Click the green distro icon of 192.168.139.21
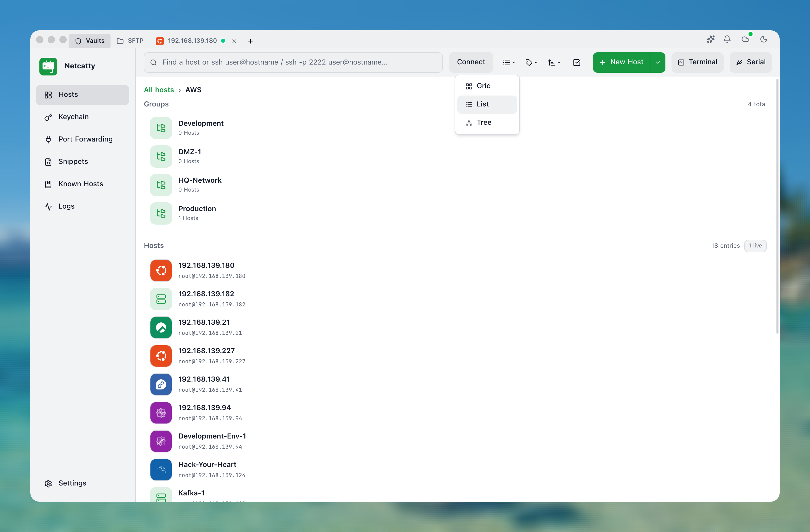 point(161,327)
